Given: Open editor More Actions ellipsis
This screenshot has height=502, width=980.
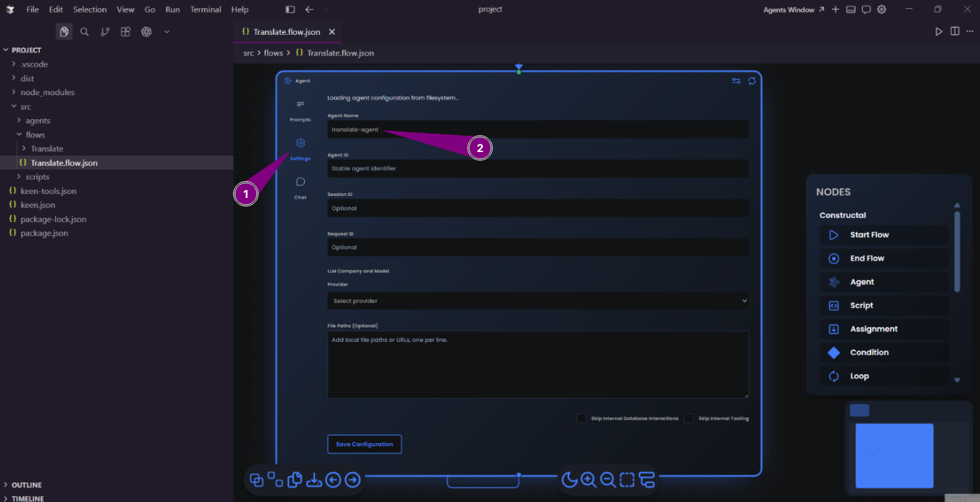Looking at the screenshot, I should (x=970, y=32).
